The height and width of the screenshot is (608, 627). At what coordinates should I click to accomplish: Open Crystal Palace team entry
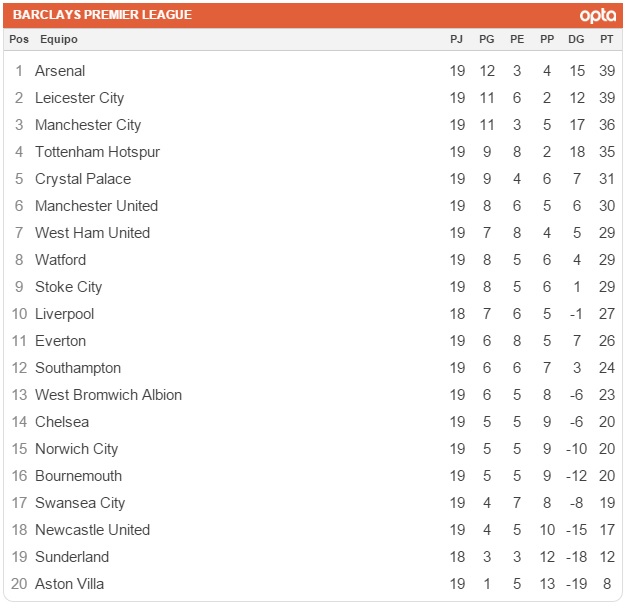pyautogui.click(x=83, y=179)
